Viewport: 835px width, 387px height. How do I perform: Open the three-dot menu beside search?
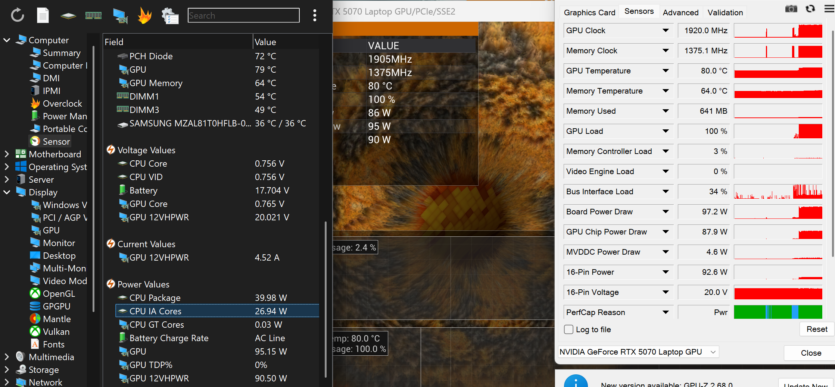(315, 15)
